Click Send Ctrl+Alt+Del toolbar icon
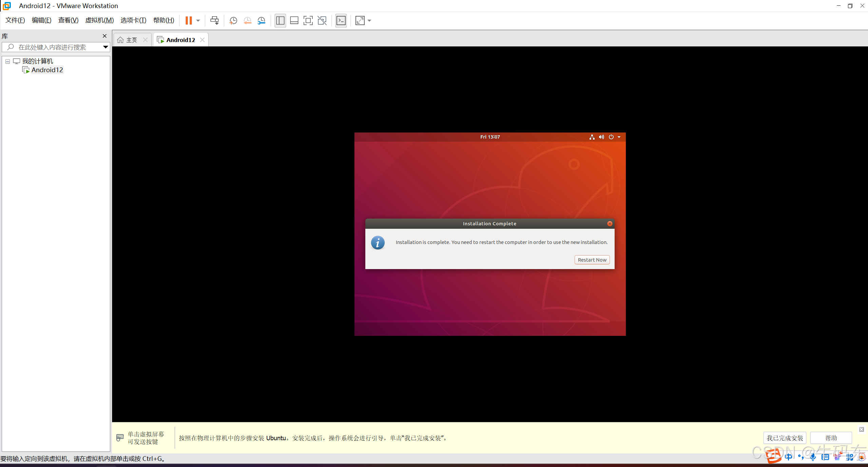This screenshot has width=868, height=467. tap(214, 21)
